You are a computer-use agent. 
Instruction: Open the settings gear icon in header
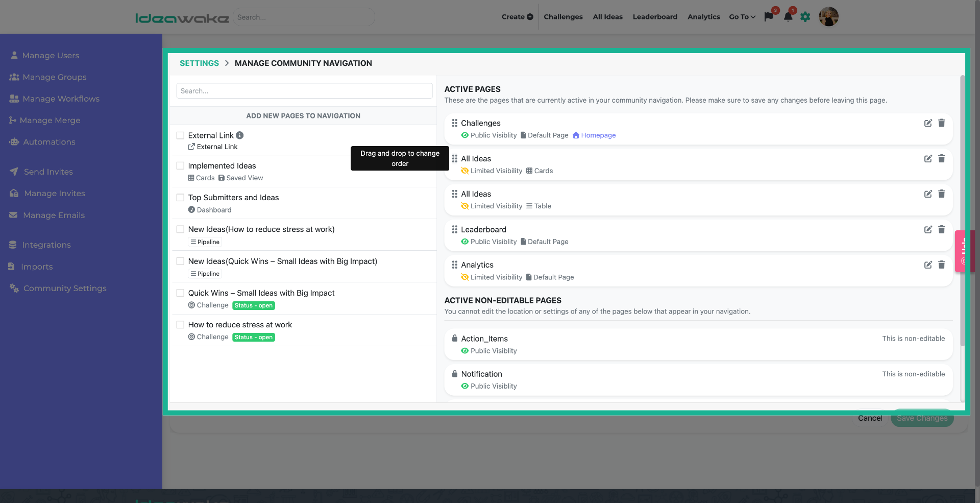[x=805, y=17]
